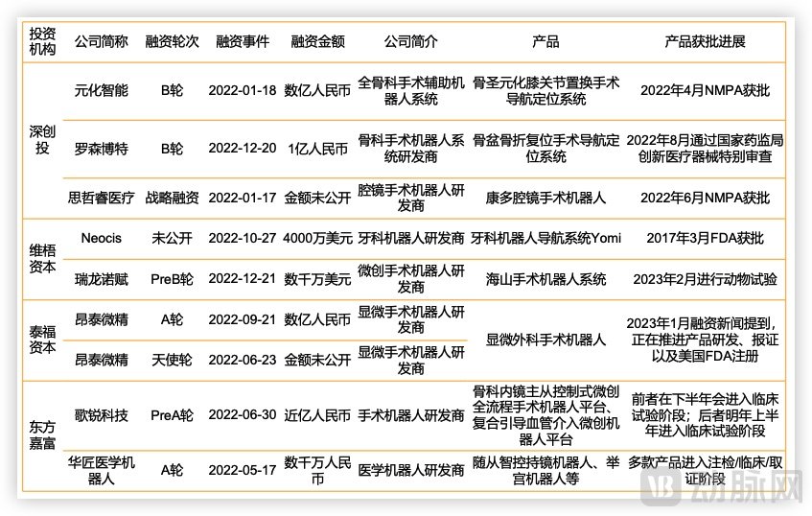Select the 公司简称 column header
Image resolution: width=812 pixels, height=516 pixels.
point(102,42)
